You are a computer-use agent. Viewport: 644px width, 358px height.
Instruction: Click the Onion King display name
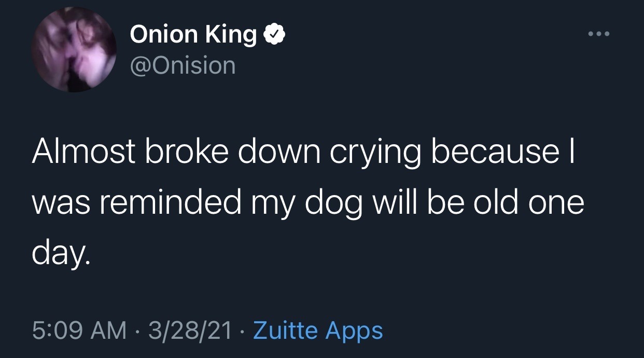coord(193,35)
